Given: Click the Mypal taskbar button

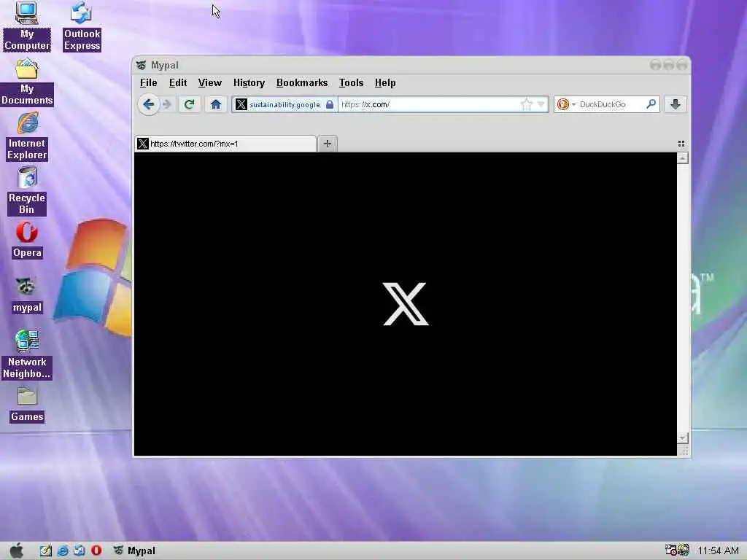Looking at the screenshot, I should tap(134, 551).
